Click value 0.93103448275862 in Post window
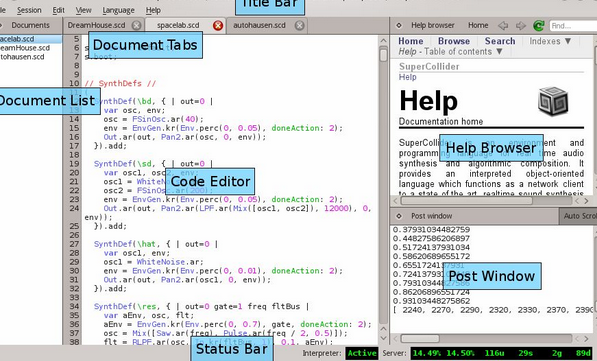Image resolution: width=597 pixels, height=361 pixels. coord(431,301)
